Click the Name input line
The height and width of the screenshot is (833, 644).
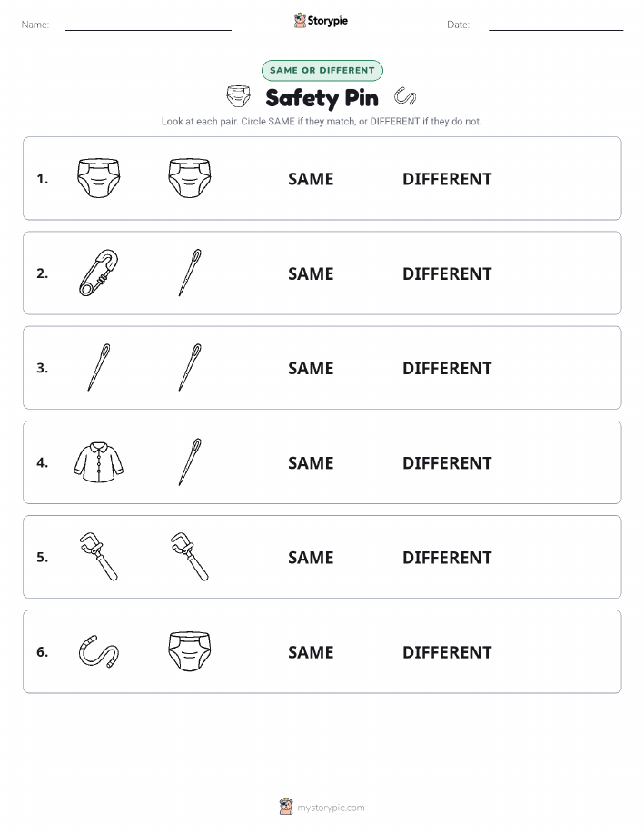click(x=148, y=26)
